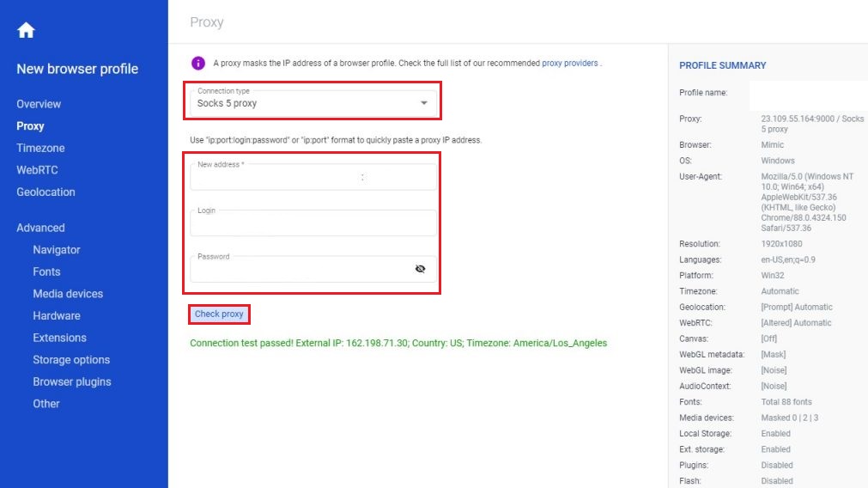
Task: Open Connection type dropdown arrow
Action: (423, 103)
